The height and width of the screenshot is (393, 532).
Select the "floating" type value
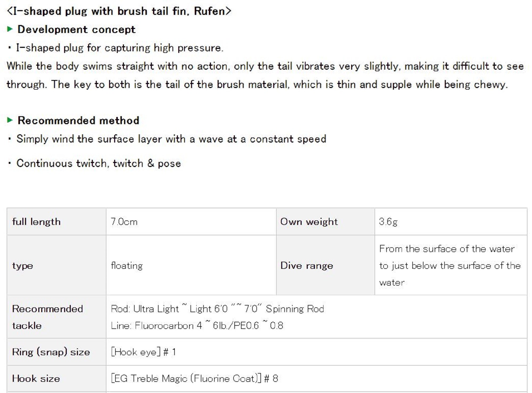pyautogui.click(x=127, y=266)
